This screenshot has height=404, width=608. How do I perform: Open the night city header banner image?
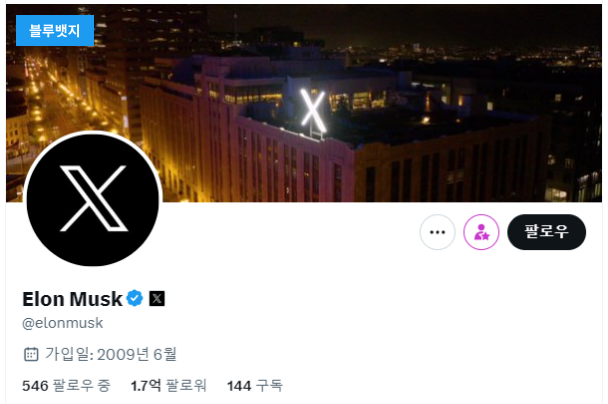tap(304, 103)
